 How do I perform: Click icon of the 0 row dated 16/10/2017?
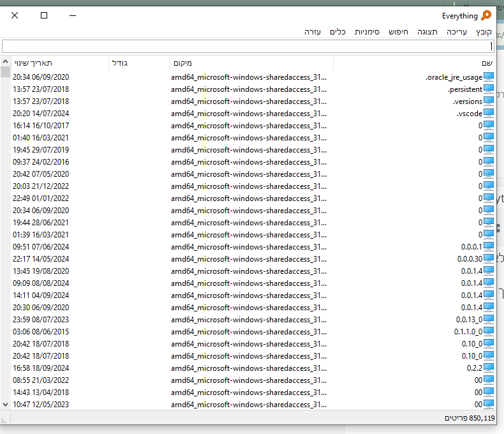coord(489,125)
